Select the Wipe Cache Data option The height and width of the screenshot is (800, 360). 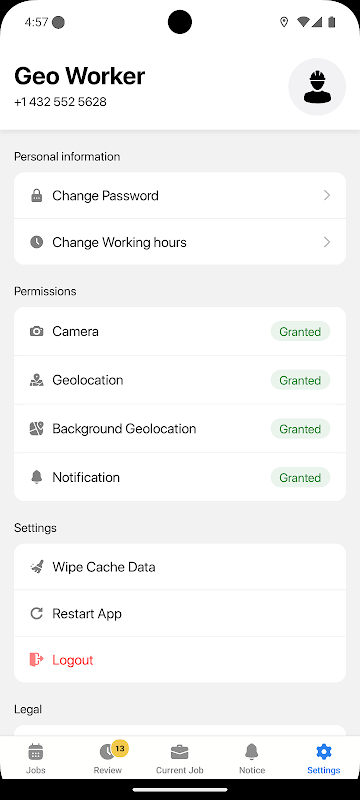[x=180, y=567]
